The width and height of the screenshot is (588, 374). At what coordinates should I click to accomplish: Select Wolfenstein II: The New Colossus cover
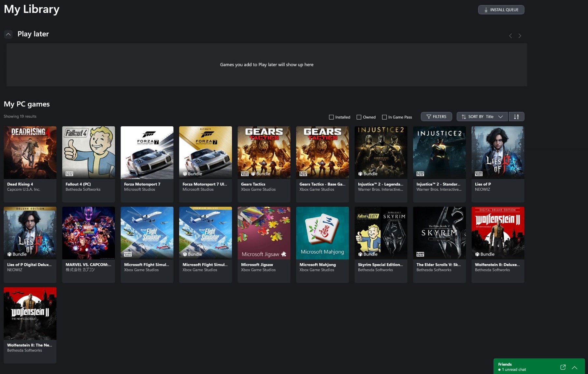[30, 313]
